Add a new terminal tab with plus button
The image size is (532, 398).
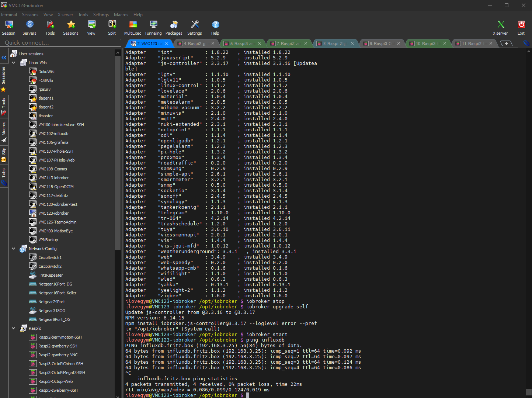(506, 43)
